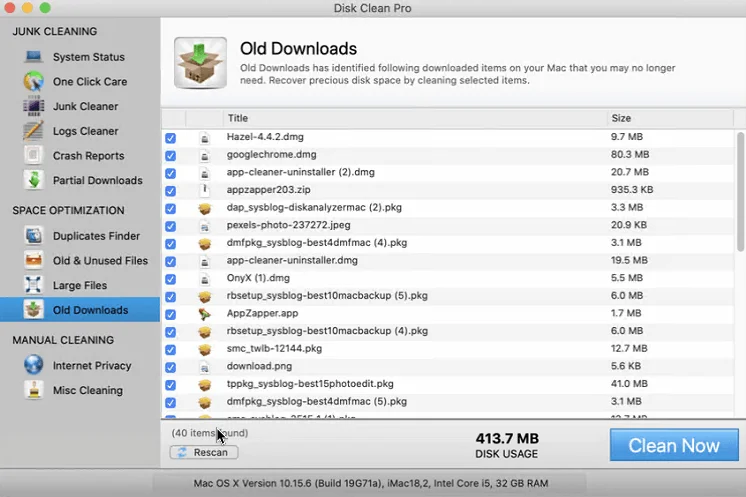Deselect the AppZapper.app checkbox

[x=170, y=314]
